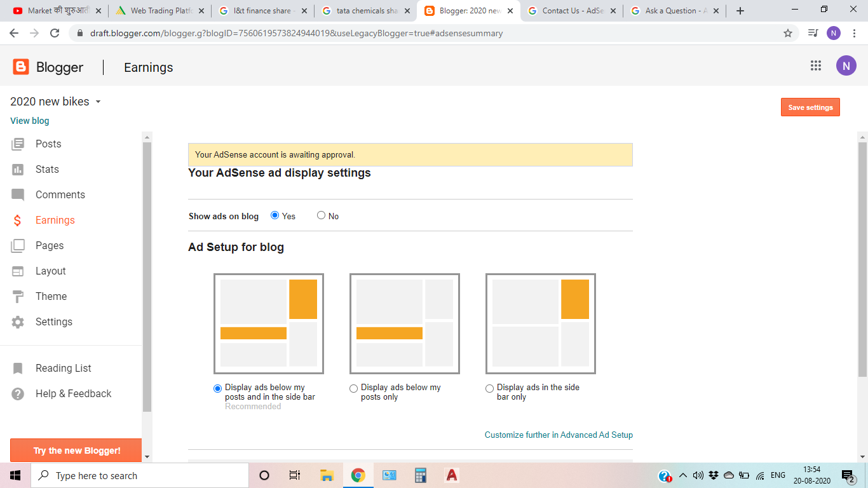
Task: Click the main page vertical scrollbar
Action: tap(862, 259)
